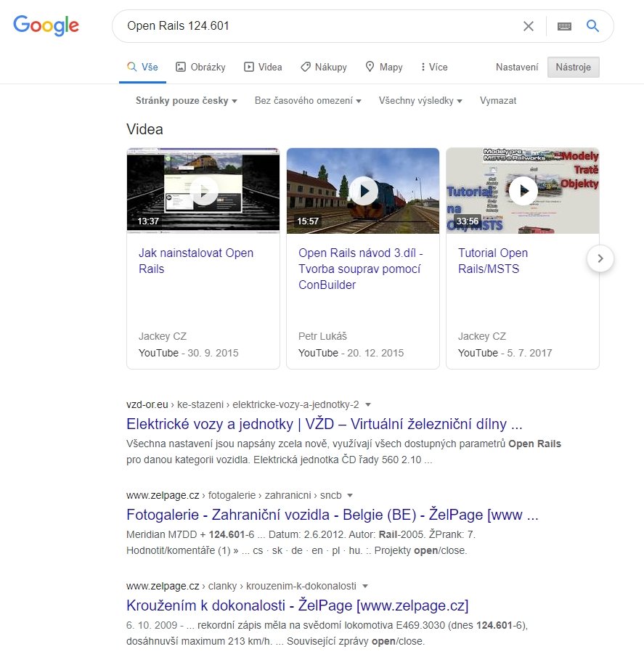Open Elektrické vozy a jednotky VŽD result

(x=325, y=424)
